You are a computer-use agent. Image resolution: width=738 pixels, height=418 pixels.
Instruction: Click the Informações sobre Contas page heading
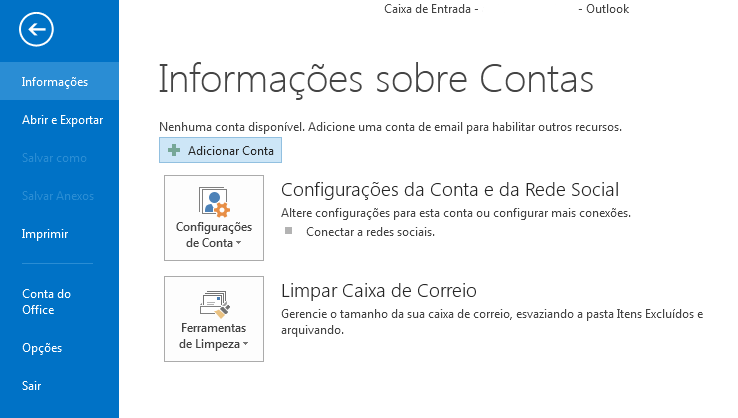point(376,79)
